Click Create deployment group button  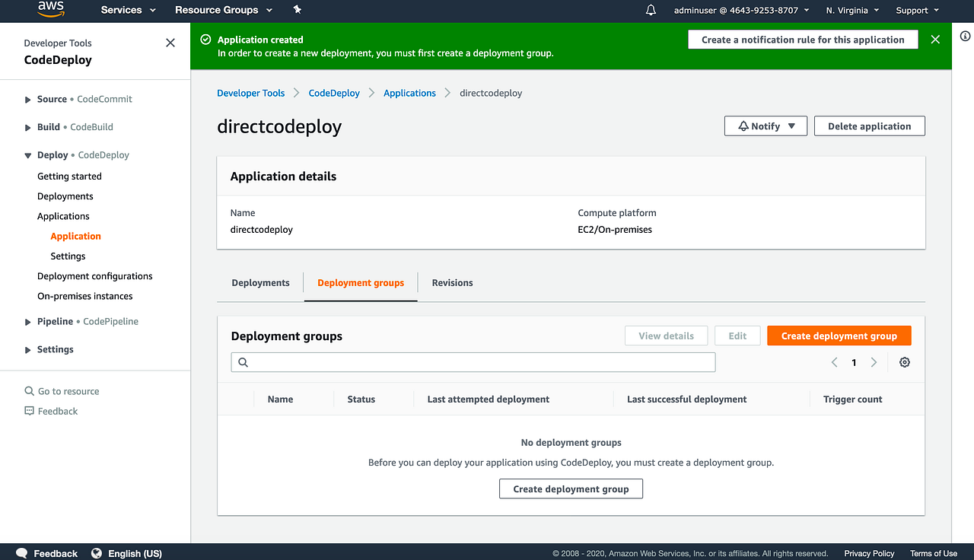pyautogui.click(x=839, y=336)
